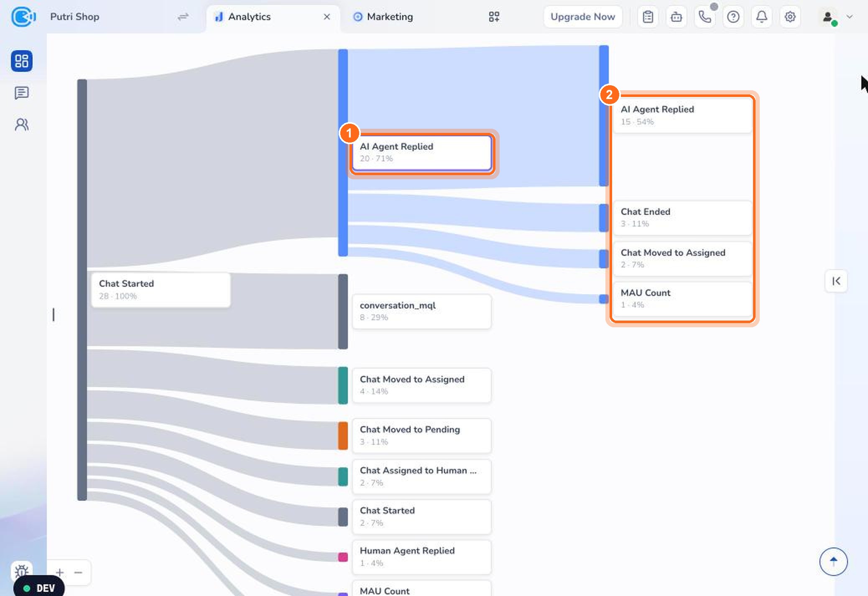The image size is (868, 596).
Task: Open the notifications bell
Action: pos(762,17)
